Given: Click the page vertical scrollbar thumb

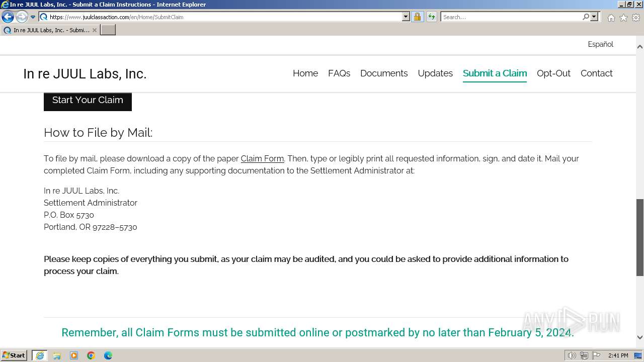Looking at the screenshot, I should 640,237.
